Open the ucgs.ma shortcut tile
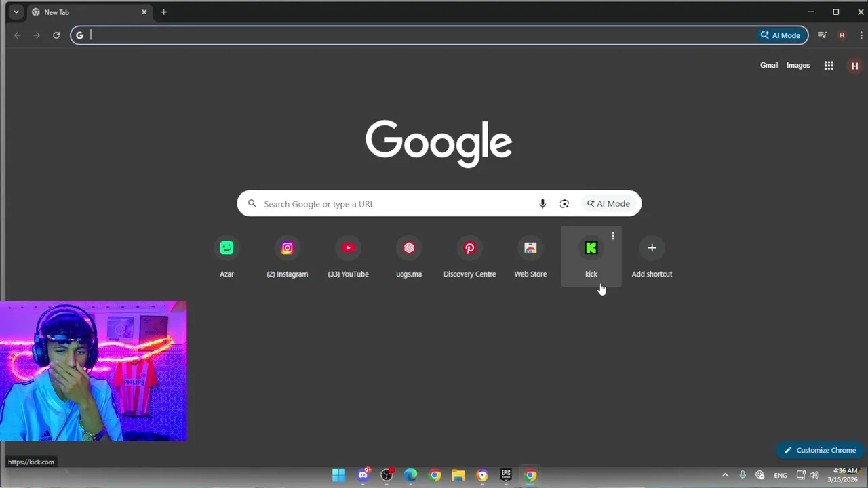The width and height of the screenshot is (868, 488). click(409, 256)
